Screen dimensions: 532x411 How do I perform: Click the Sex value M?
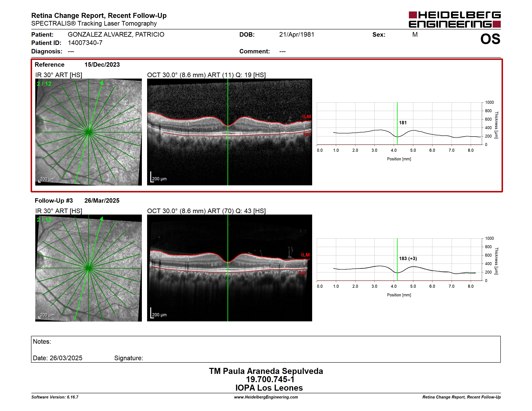click(x=415, y=35)
